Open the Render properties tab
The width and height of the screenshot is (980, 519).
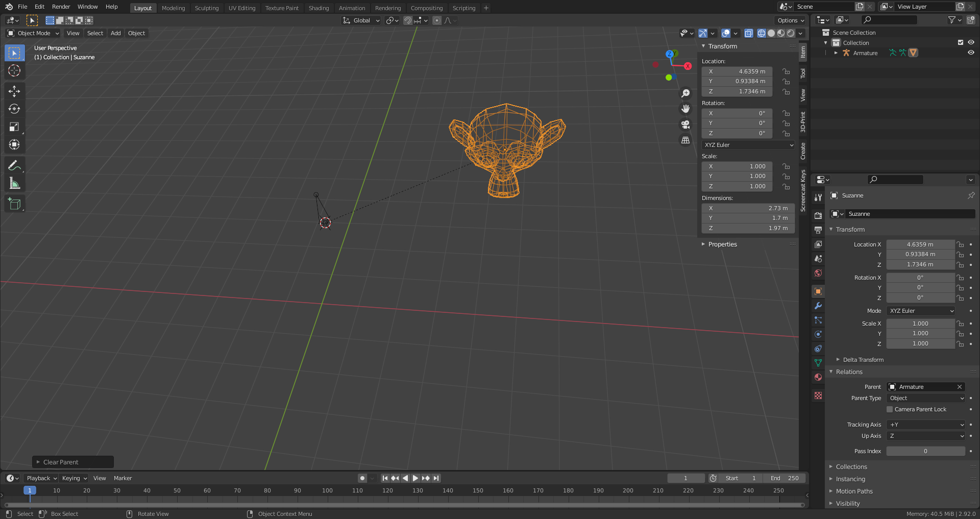818,216
